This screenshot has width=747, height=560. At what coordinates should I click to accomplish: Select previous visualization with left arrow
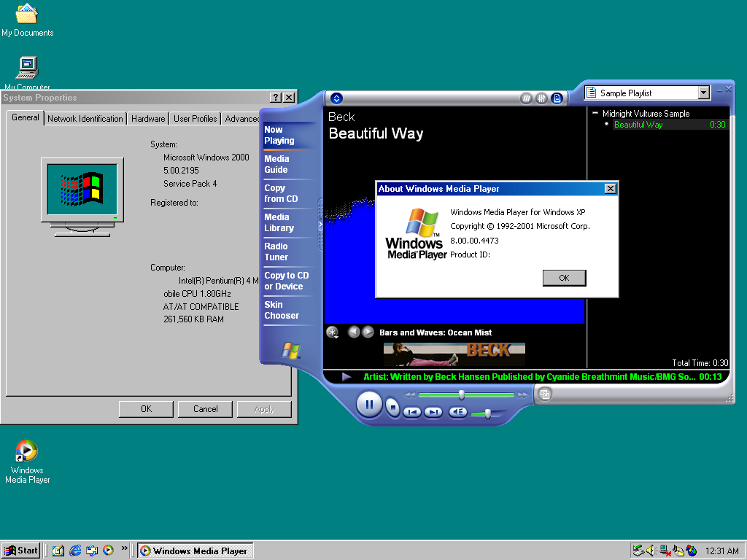(x=354, y=332)
